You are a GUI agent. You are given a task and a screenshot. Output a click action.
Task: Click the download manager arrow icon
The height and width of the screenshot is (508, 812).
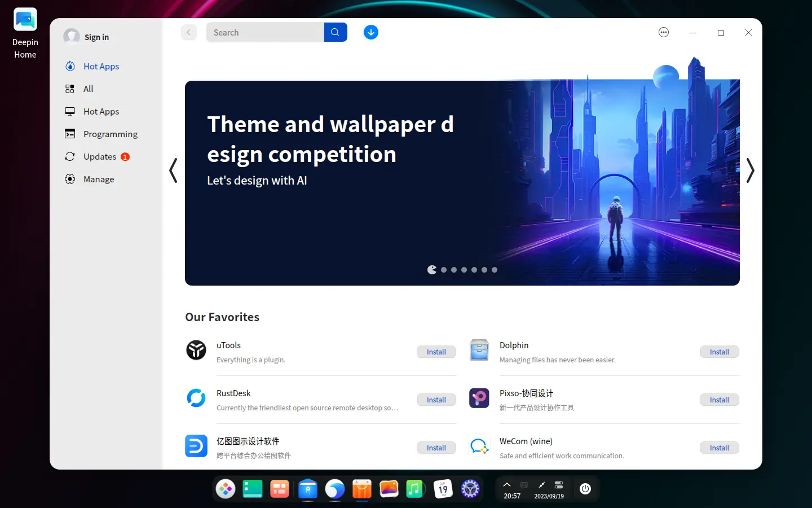click(x=370, y=32)
